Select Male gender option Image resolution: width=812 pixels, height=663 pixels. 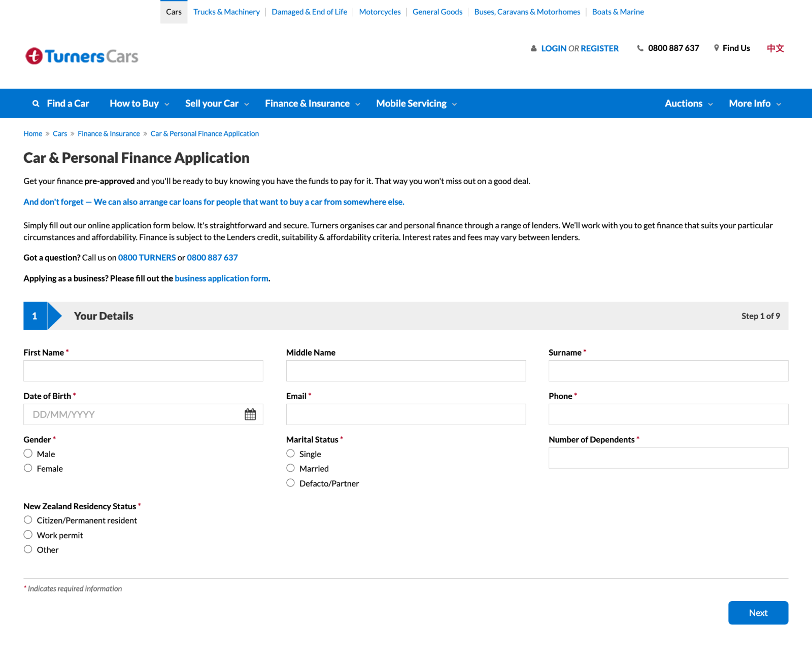point(28,453)
